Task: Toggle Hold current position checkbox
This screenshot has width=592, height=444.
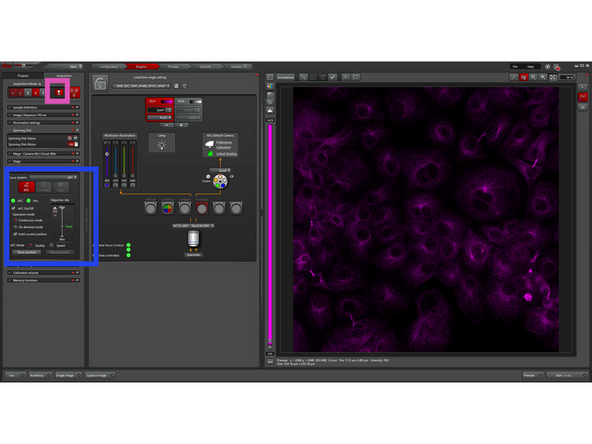Action: pos(15,234)
